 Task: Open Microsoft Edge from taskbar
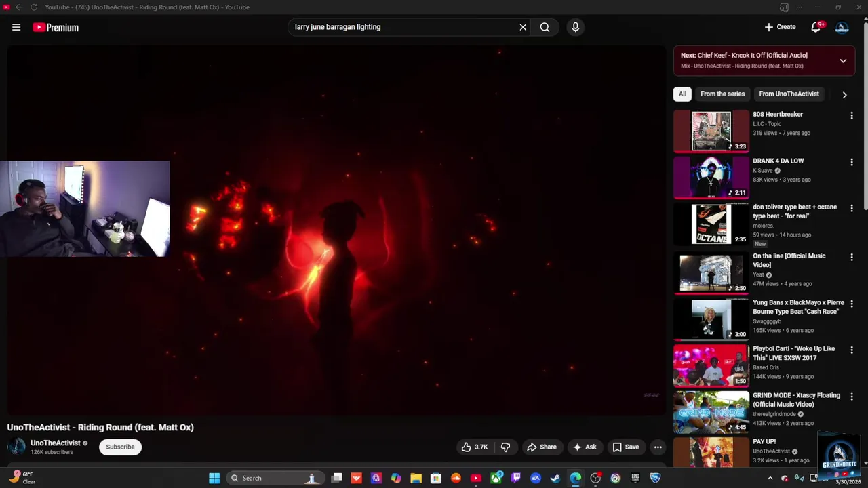(575, 478)
